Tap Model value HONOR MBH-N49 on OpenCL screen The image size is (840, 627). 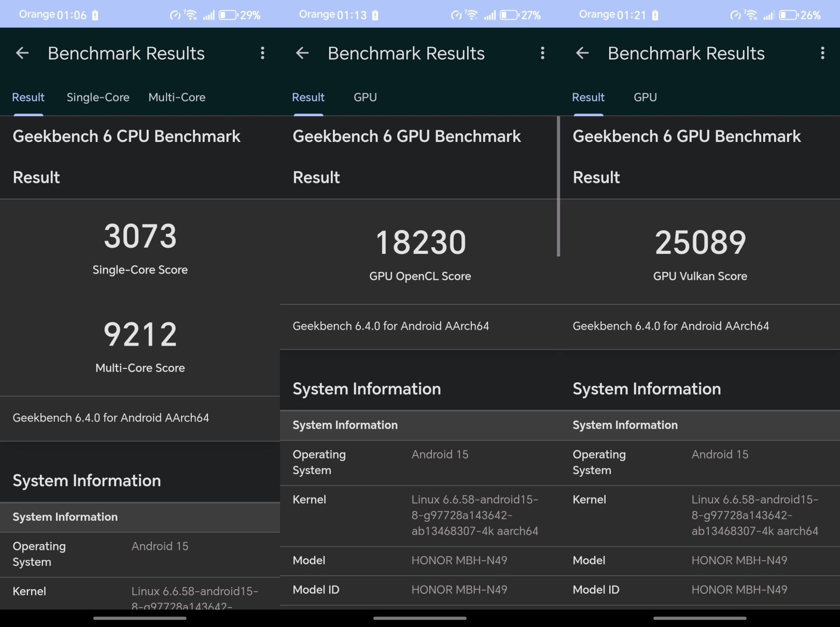pos(459,560)
